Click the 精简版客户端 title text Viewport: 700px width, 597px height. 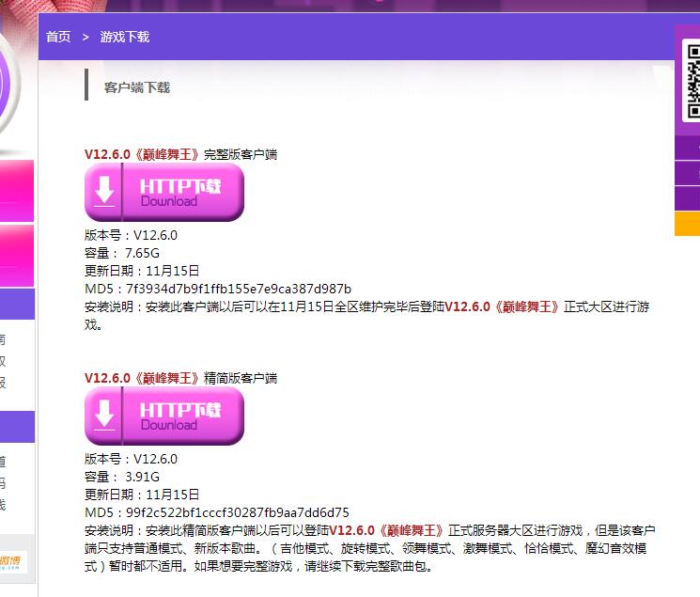click(180, 378)
